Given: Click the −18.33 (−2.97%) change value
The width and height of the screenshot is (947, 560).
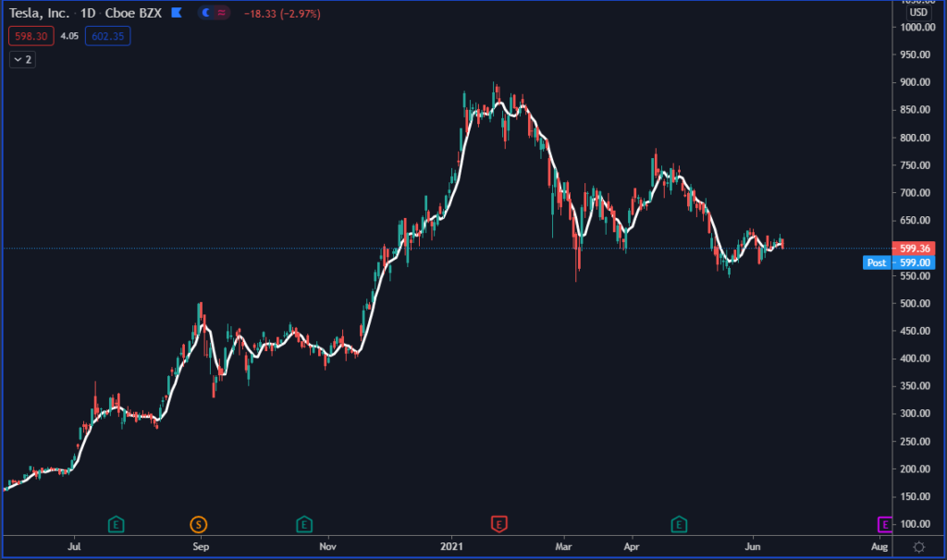Looking at the screenshot, I should click(282, 13).
